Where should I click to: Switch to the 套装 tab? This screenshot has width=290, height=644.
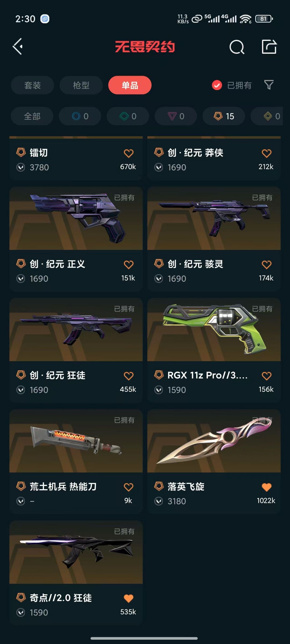pyautogui.click(x=32, y=85)
